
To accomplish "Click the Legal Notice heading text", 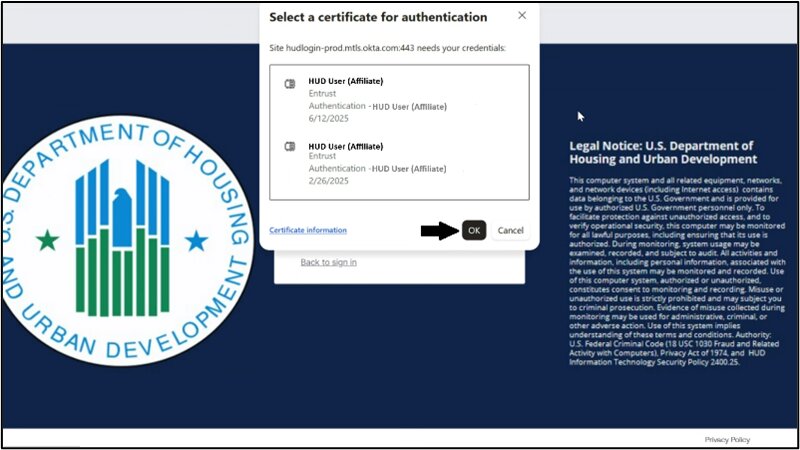I will coord(663,153).
